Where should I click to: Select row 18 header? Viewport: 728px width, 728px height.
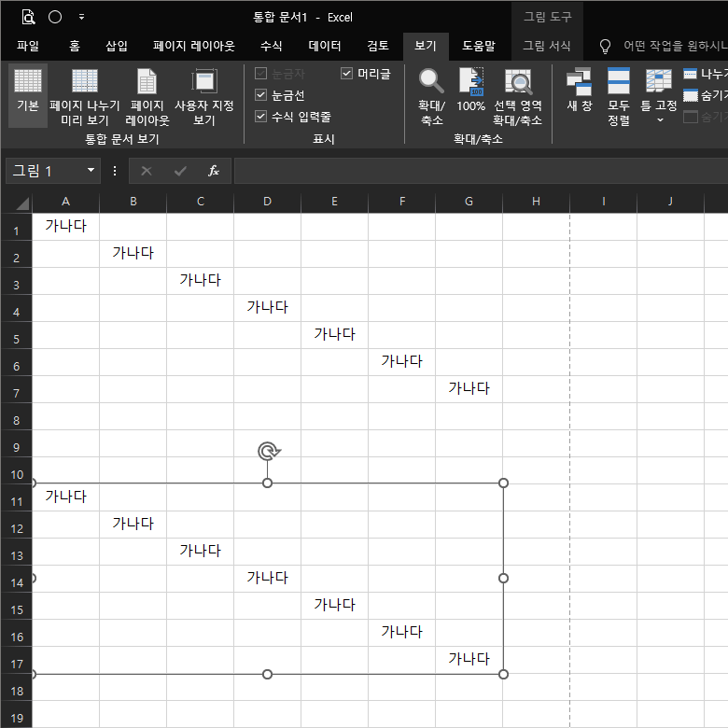click(16, 687)
